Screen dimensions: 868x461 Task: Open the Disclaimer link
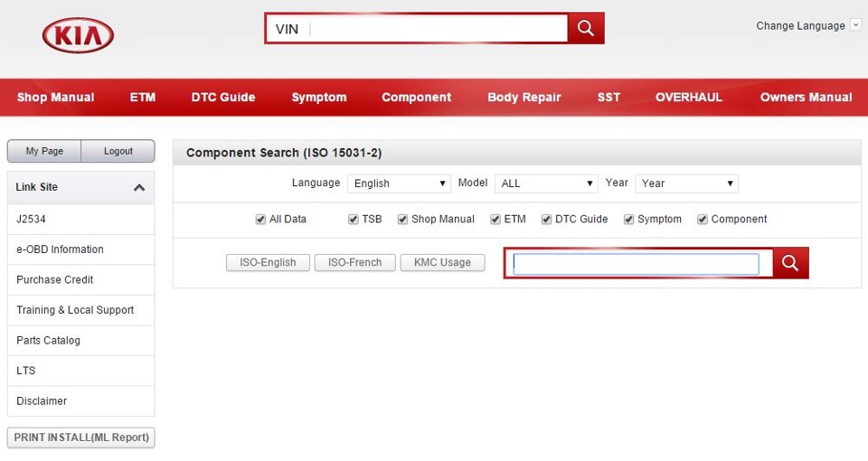coord(80,401)
